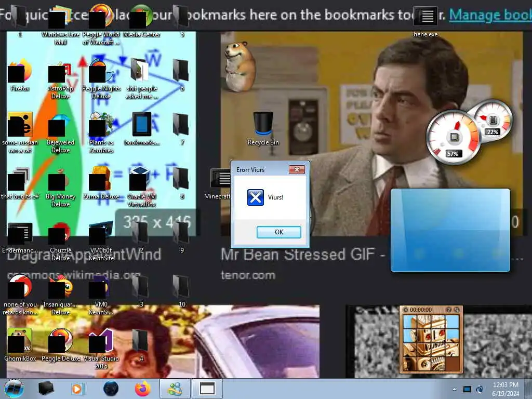Select the folder named 3

click(141, 291)
